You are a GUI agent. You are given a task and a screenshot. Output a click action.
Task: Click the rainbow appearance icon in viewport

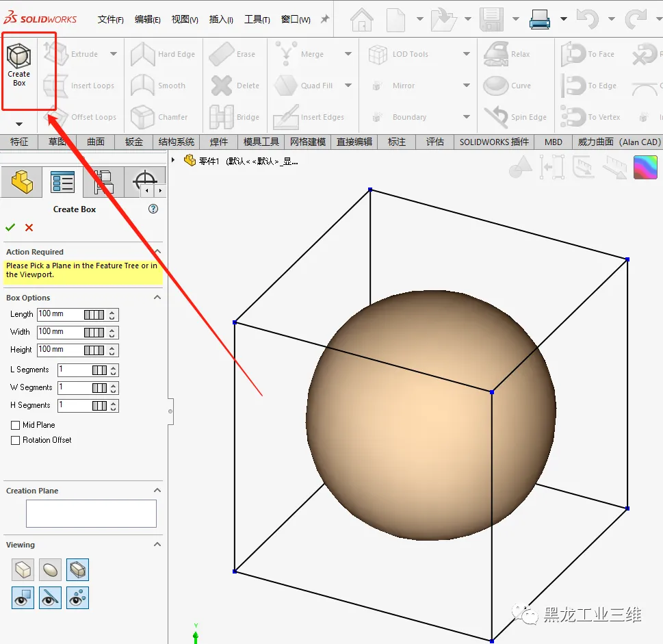coord(645,168)
